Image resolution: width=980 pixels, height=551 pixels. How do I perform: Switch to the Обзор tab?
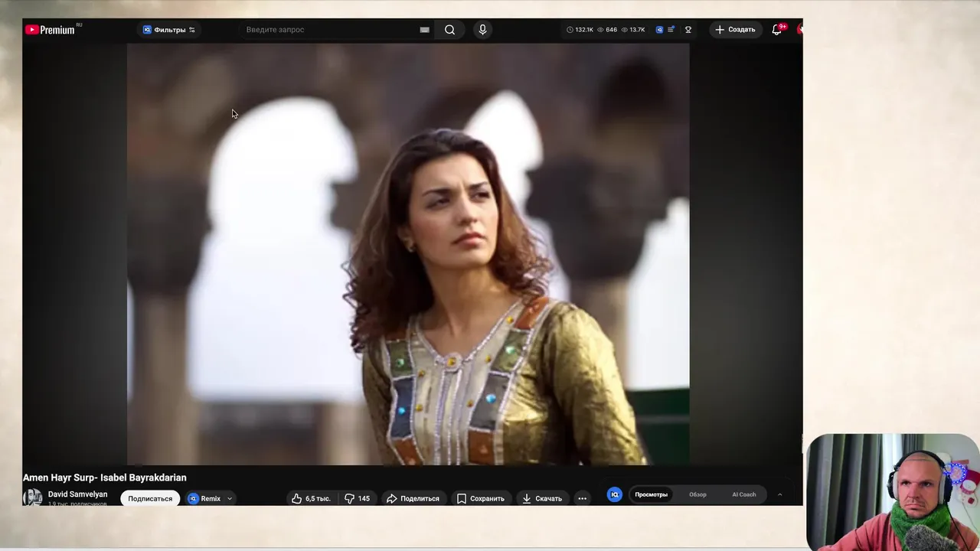697,494
